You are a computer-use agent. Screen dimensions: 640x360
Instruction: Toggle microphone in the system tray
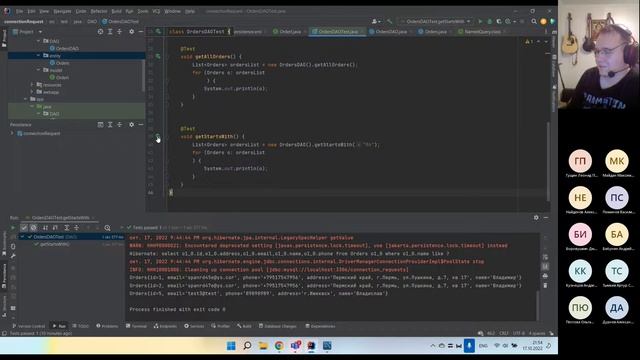469,346
